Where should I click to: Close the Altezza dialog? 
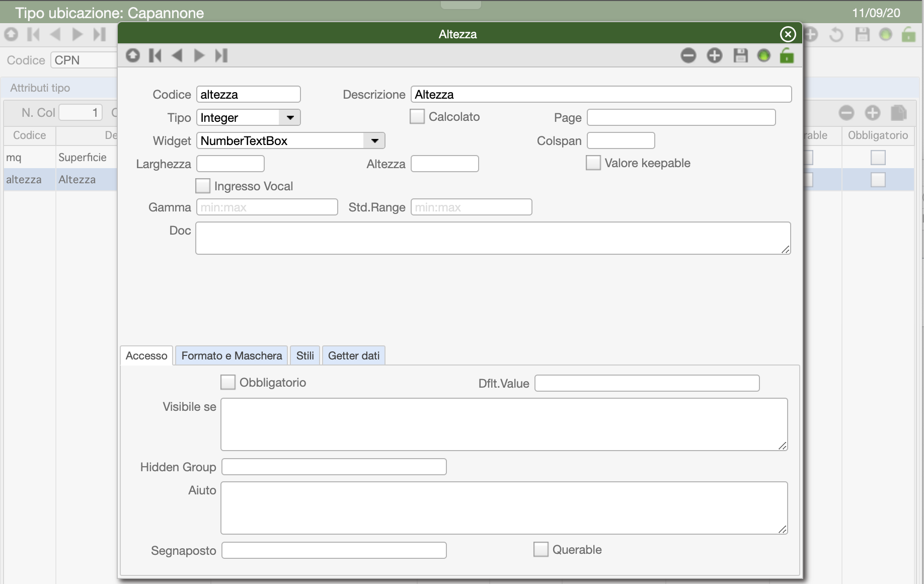click(x=788, y=34)
